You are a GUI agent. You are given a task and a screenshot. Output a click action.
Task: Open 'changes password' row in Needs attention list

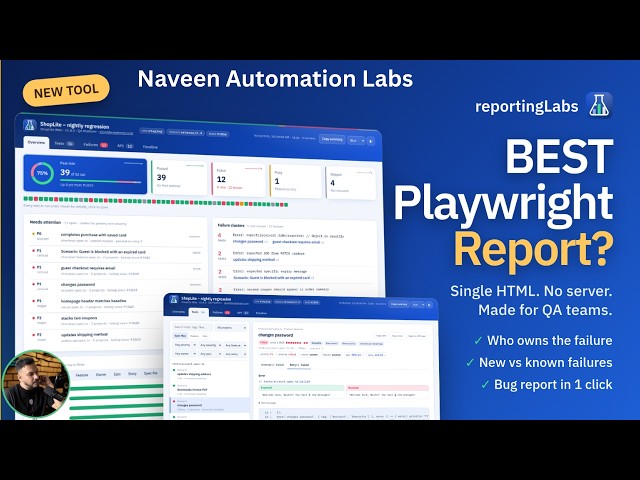coord(116,287)
